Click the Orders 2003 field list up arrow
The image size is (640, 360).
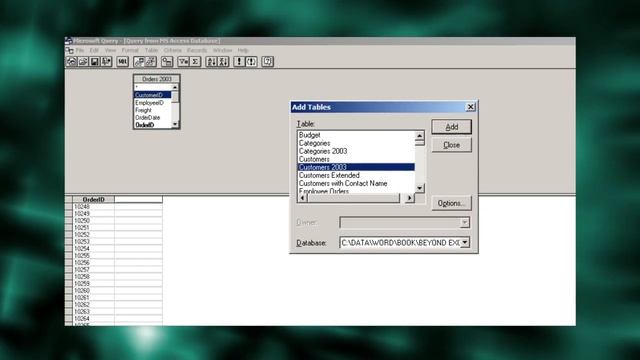tap(175, 87)
